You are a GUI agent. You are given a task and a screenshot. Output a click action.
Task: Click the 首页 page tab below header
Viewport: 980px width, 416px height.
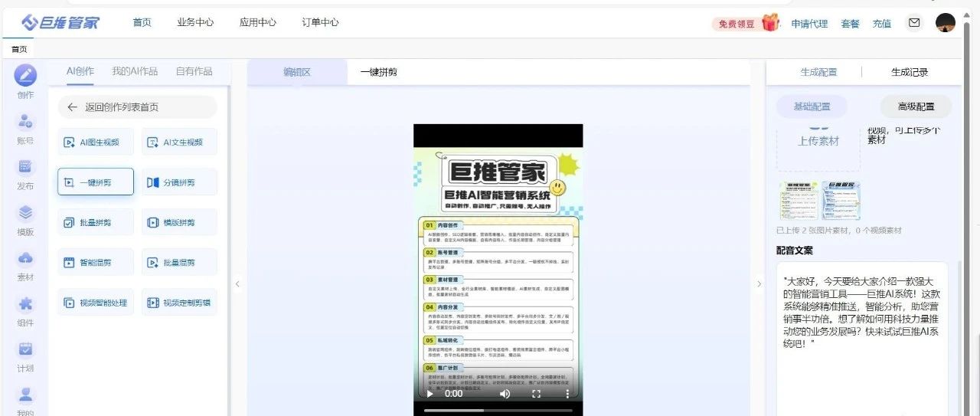18,49
